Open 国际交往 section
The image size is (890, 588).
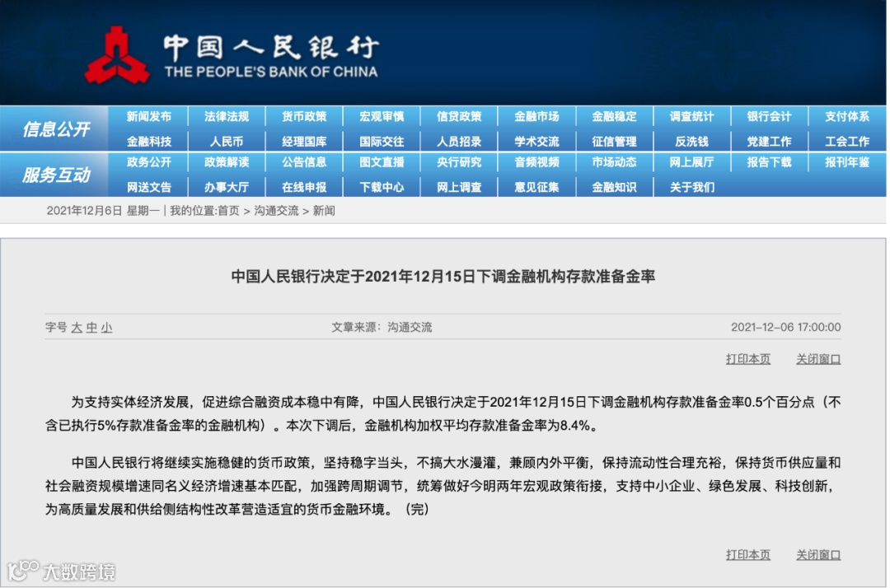pos(382,142)
